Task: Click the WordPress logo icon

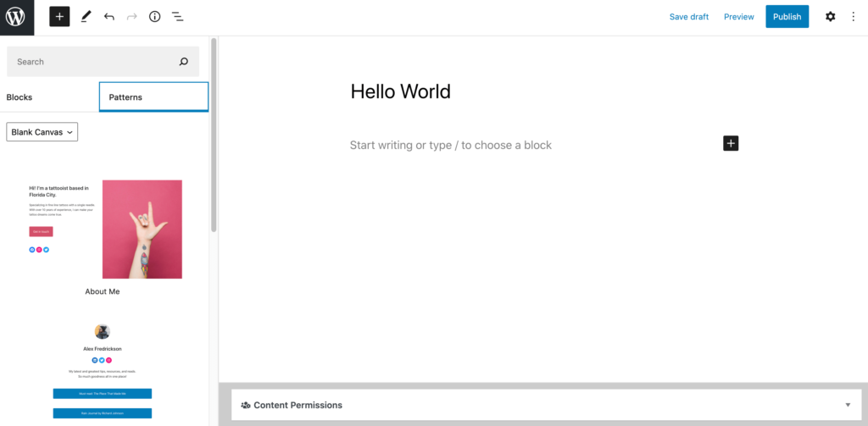Action: pos(17,17)
